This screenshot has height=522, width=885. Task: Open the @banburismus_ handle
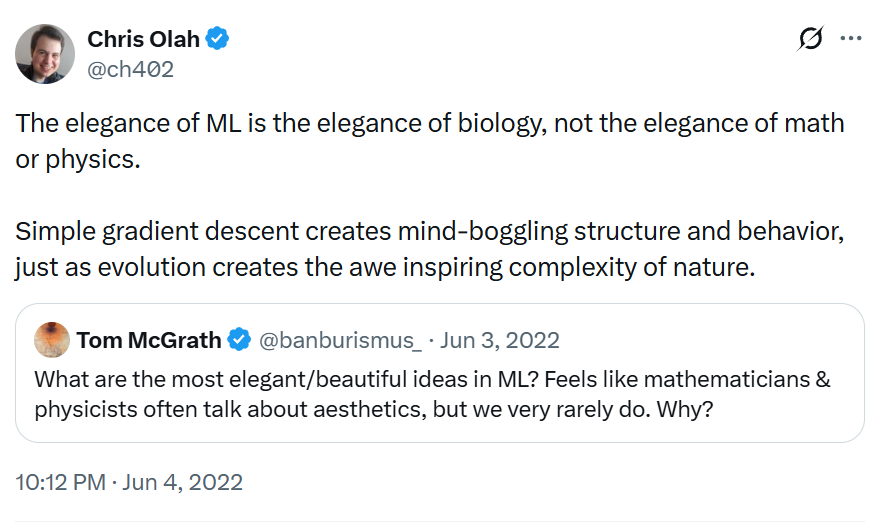[341, 340]
